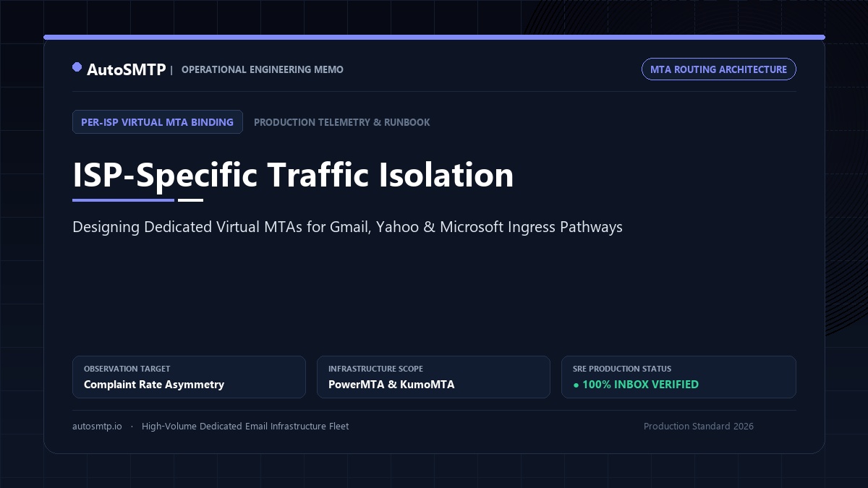The image size is (868, 488).
Task: Click the 'PowerMTA & KumoMTA' value
Action: [x=391, y=385]
